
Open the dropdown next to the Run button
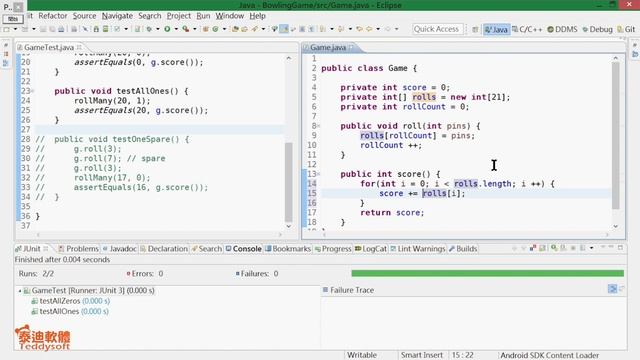coord(176,29)
